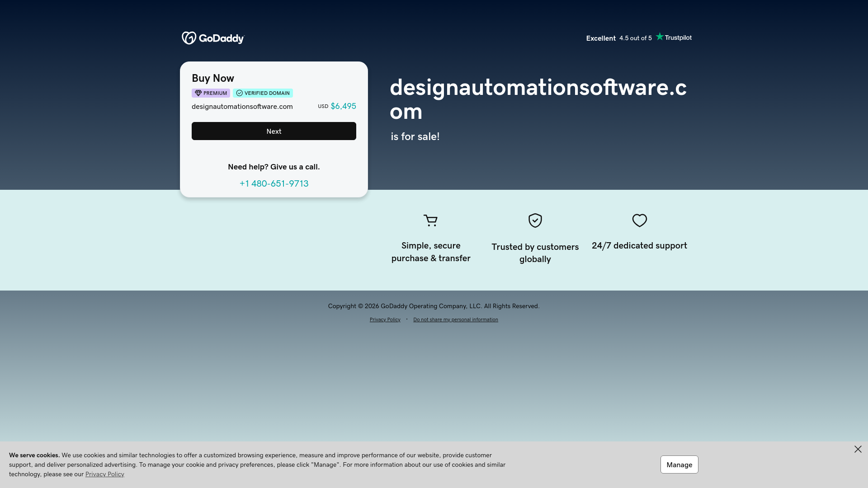Viewport: 868px width, 488px height.
Task: Click the 'We serve cookies.' bold text
Action: tap(34, 455)
